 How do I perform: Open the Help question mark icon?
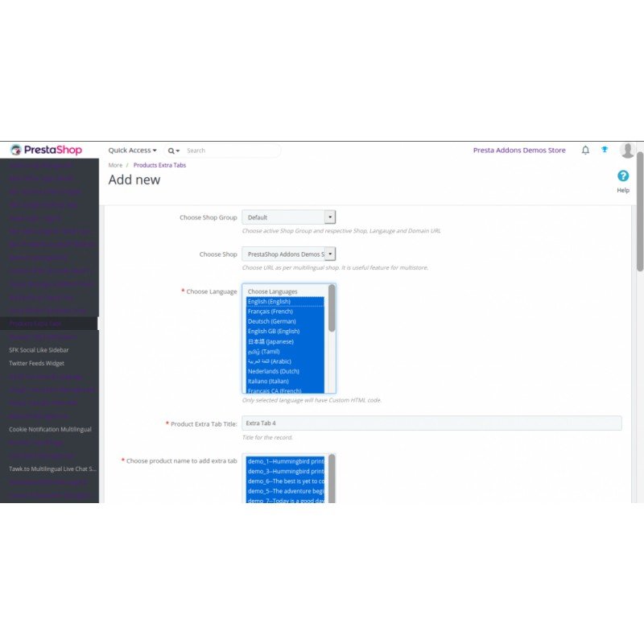click(623, 175)
